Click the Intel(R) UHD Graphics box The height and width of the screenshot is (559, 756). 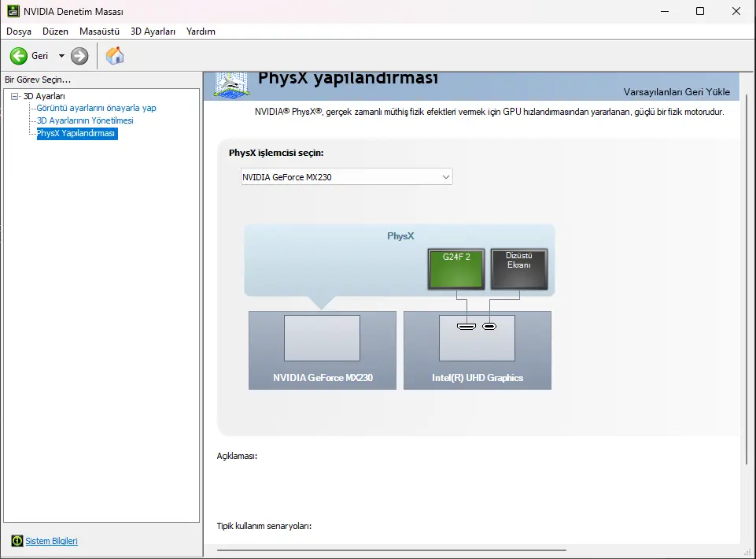click(x=478, y=350)
